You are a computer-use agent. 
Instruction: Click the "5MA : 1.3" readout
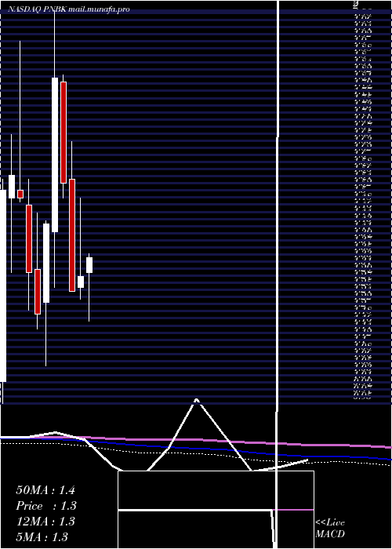[42, 536]
